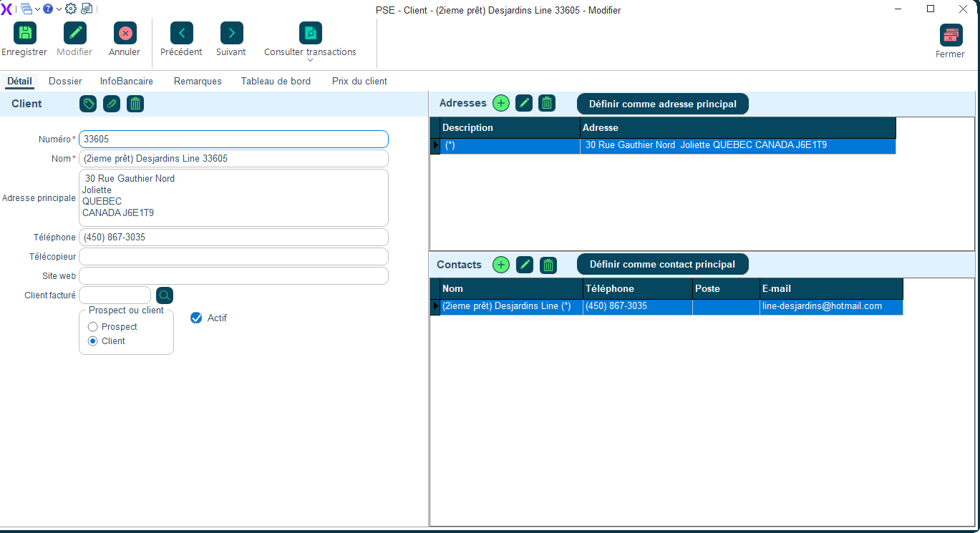Image resolution: width=980 pixels, height=533 pixels.
Task: Click the contact phone cell '(450) 867-3035'
Action: pyautogui.click(x=638, y=306)
